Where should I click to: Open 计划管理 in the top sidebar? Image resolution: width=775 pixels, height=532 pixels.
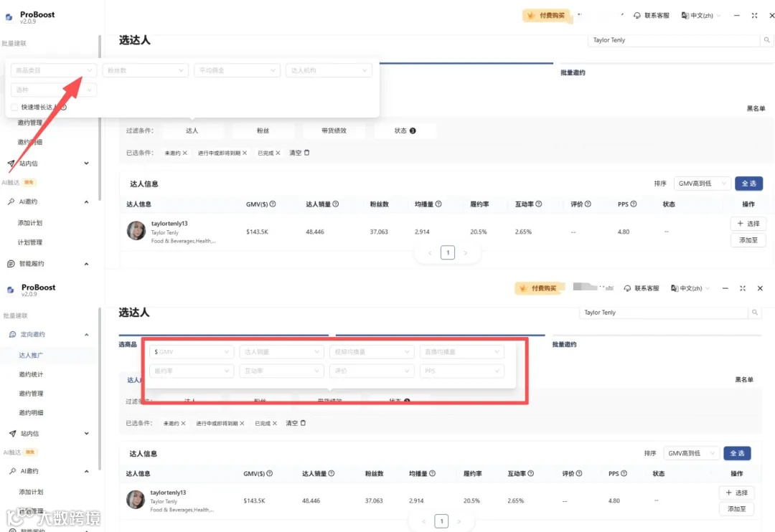coord(29,242)
